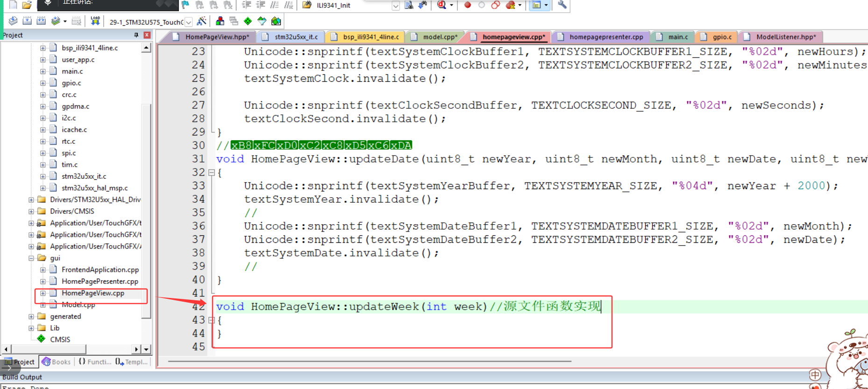Insert a breakpoint with the red dot
868x389 pixels.
point(467,5)
